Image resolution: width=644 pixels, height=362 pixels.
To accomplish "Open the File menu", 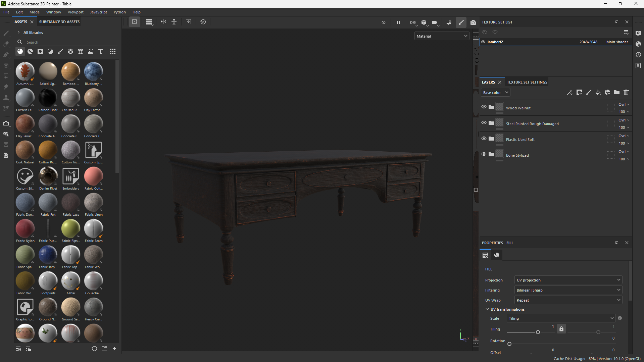I will click(6, 12).
